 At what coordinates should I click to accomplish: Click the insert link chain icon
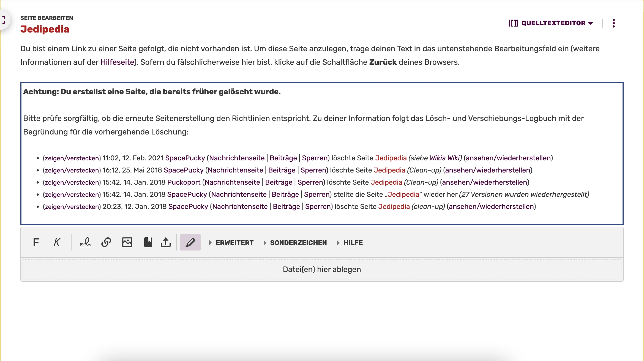(x=106, y=243)
